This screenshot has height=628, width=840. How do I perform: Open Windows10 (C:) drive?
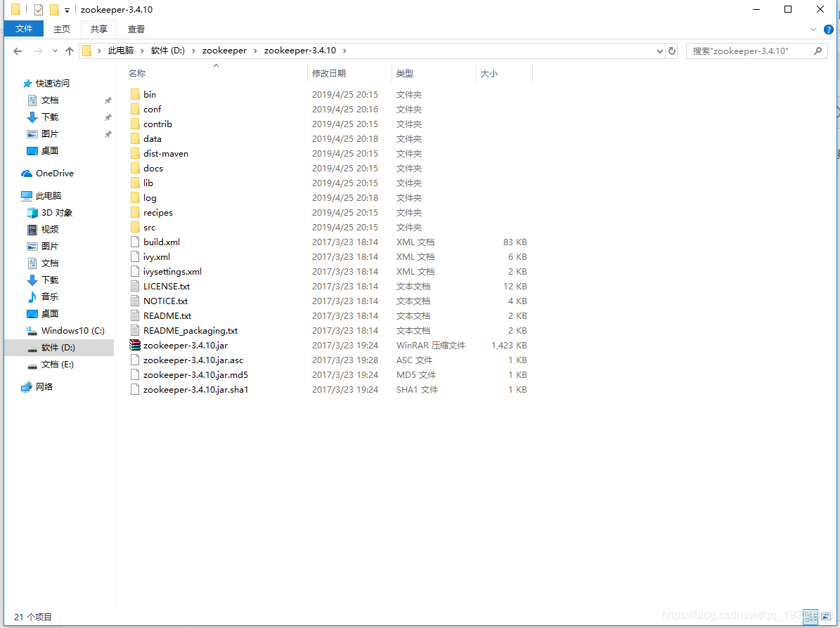click(72, 330)
